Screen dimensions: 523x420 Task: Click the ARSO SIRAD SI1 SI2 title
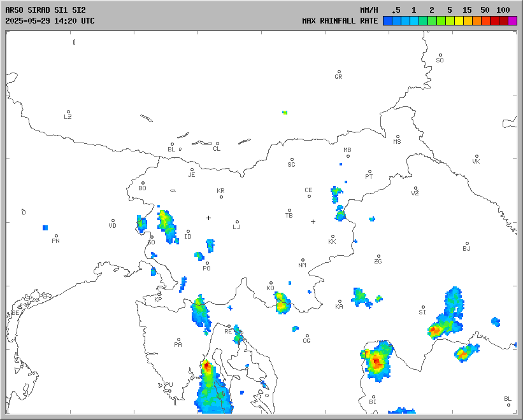point(45,10)
